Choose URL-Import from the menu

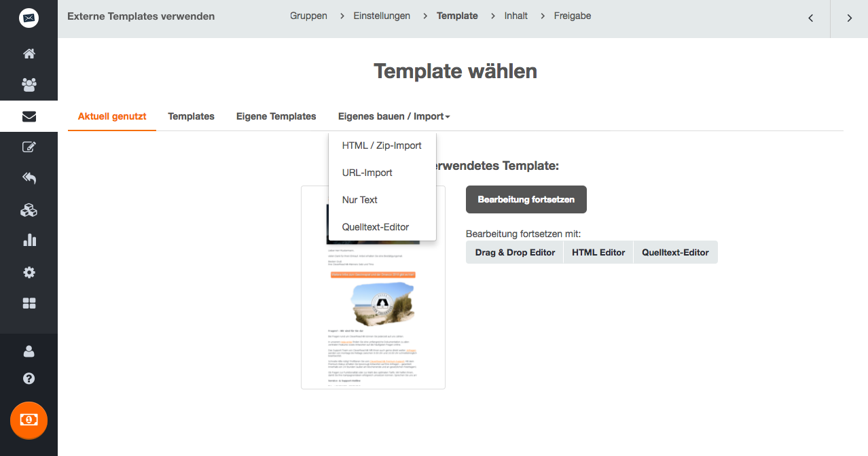382,173
